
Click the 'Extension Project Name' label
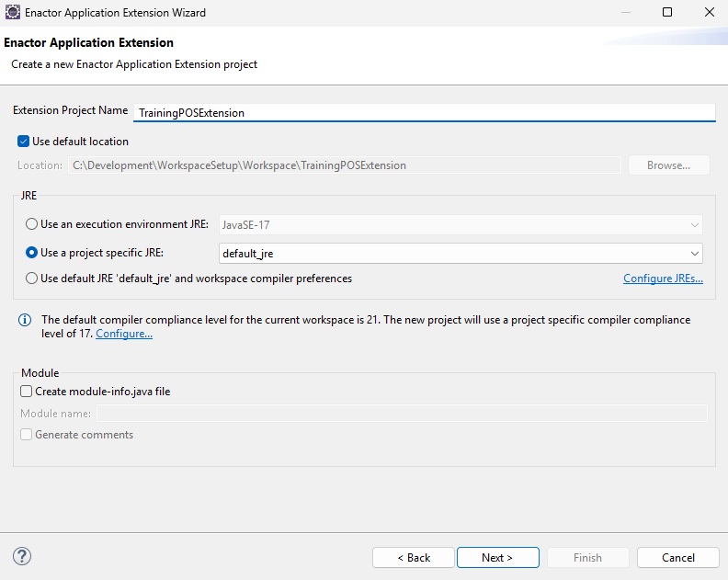(x=71, y=110)
